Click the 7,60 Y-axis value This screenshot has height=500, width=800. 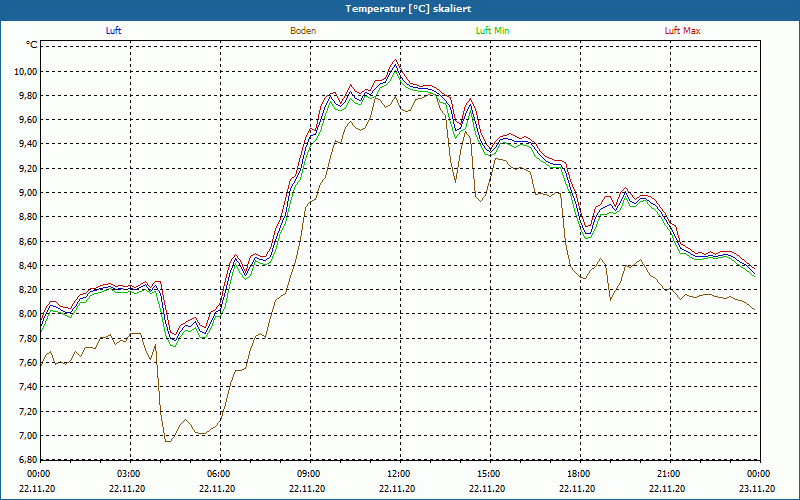[29, 363]
